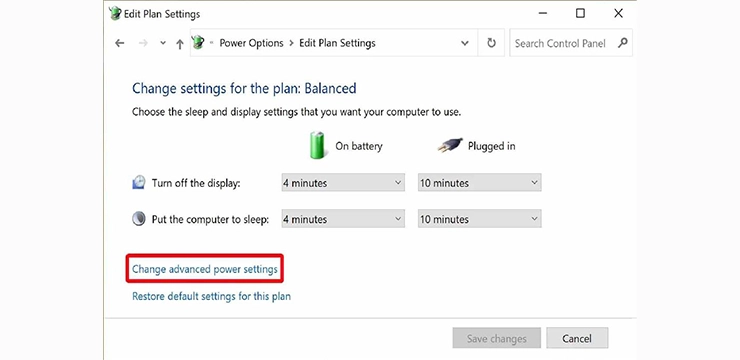Image resolution: width=740 pixels, height=360 pixels.
Task: Open Plugged in display timeout dropdown
Action: [479, 183]
